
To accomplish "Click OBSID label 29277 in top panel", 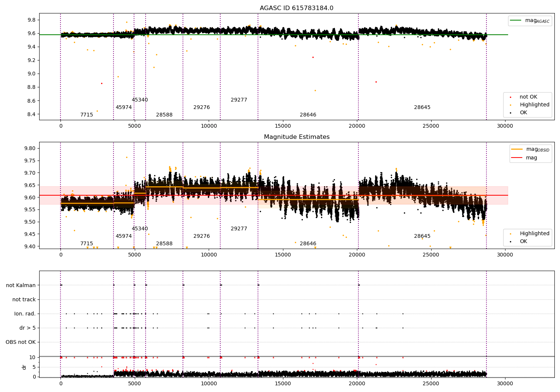I will pyautogui.click(x=239, y=100).
